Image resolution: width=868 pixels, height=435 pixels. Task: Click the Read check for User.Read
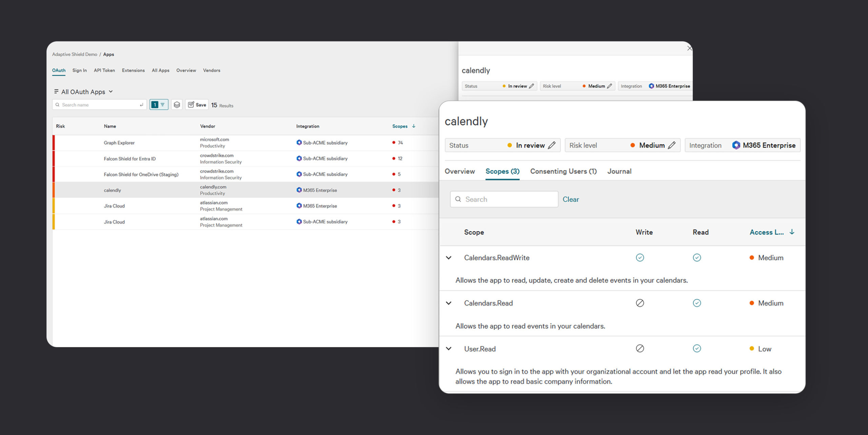[697, 348]
